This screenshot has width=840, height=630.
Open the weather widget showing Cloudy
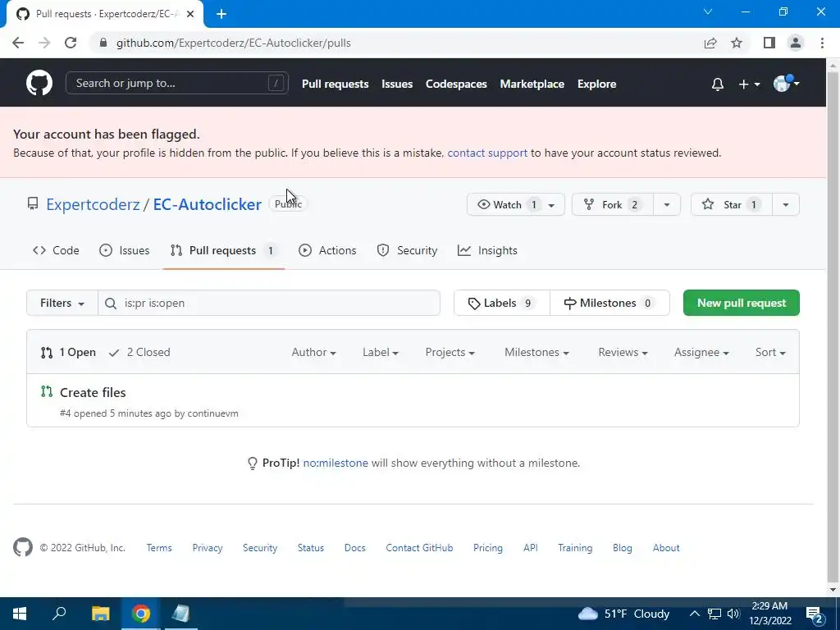click(624, 614)
